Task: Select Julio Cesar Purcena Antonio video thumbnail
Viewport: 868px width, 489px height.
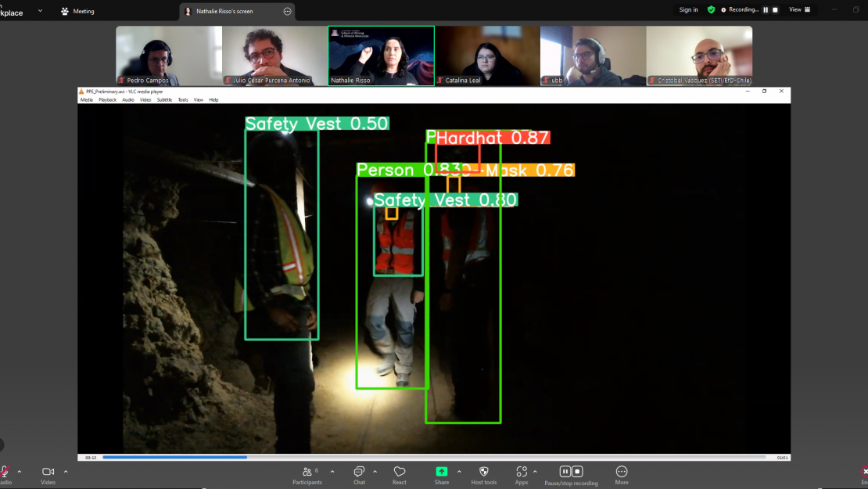Action: coord(275,56)
